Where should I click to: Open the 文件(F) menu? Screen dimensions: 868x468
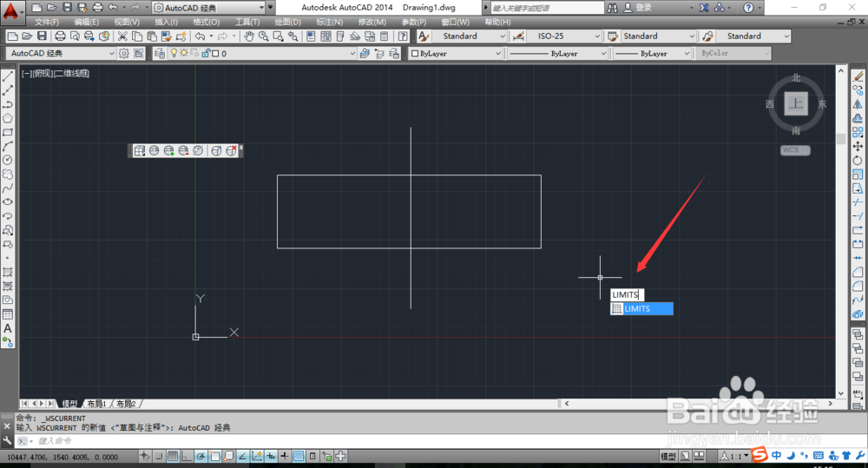click(47, 23)
